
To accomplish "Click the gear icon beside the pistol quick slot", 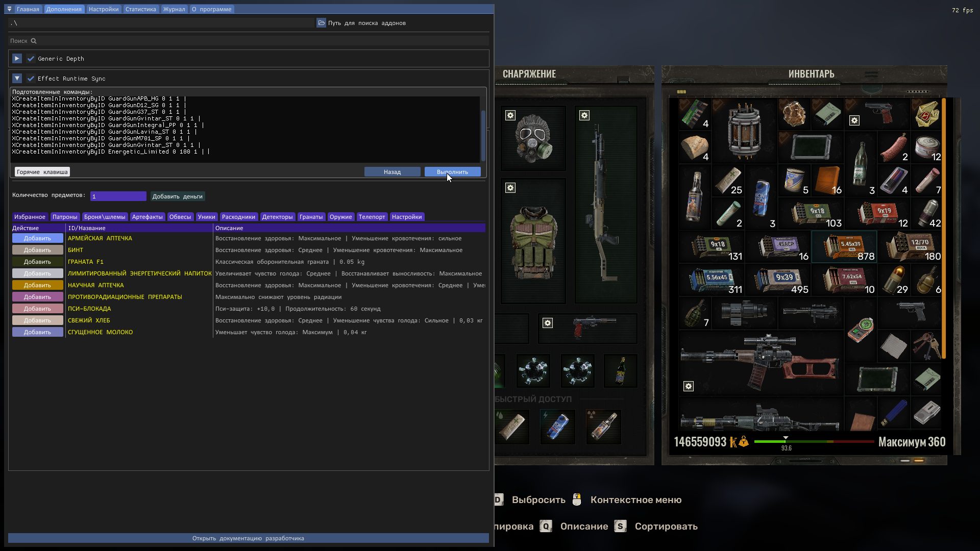I will click(548, 322).
